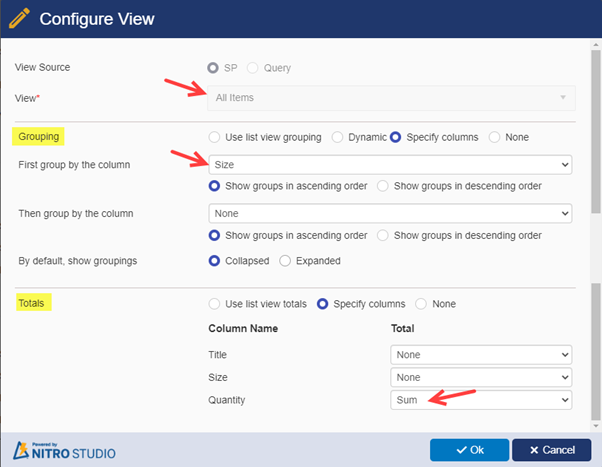Select Specify columns under Totals

click(x=322, y=304)
